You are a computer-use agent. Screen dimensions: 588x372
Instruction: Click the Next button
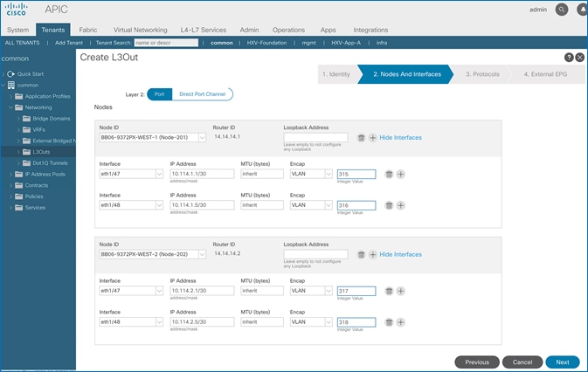[563, 362]
